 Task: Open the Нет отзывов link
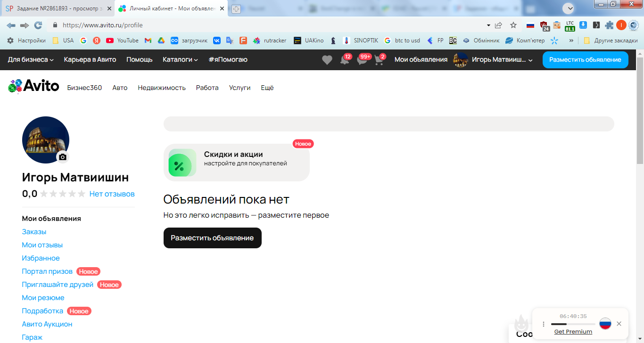[112, 194]
